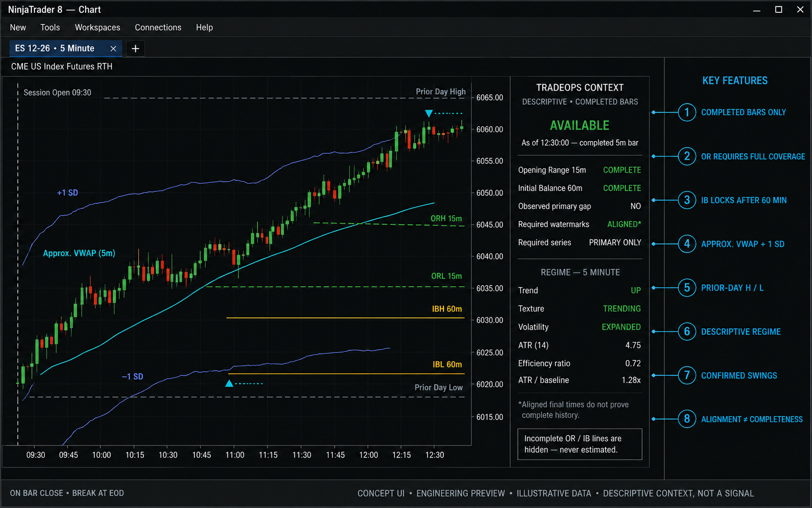
Task: Click the ORL 15m line label
Action: tap(446, 276)
